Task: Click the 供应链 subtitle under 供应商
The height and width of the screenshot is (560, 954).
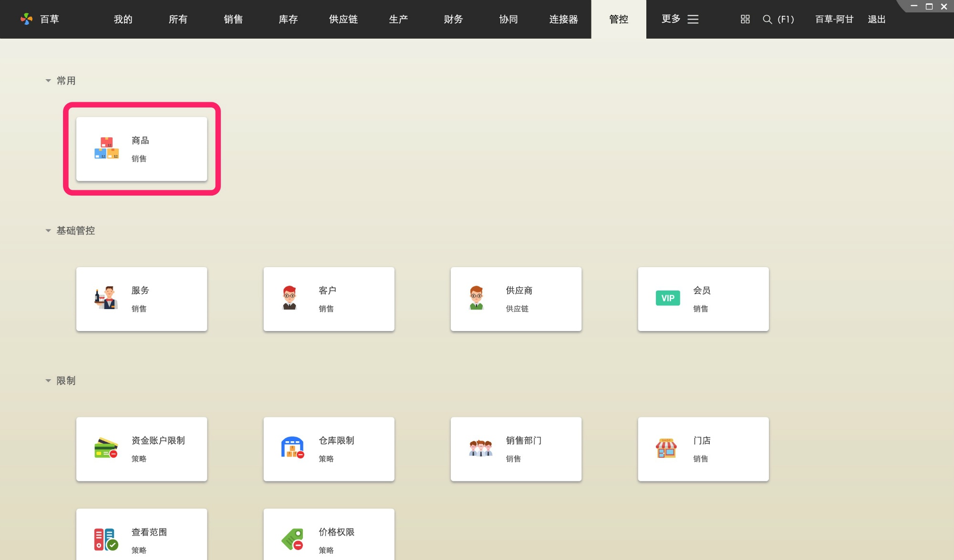Action: tap(517, 309)
